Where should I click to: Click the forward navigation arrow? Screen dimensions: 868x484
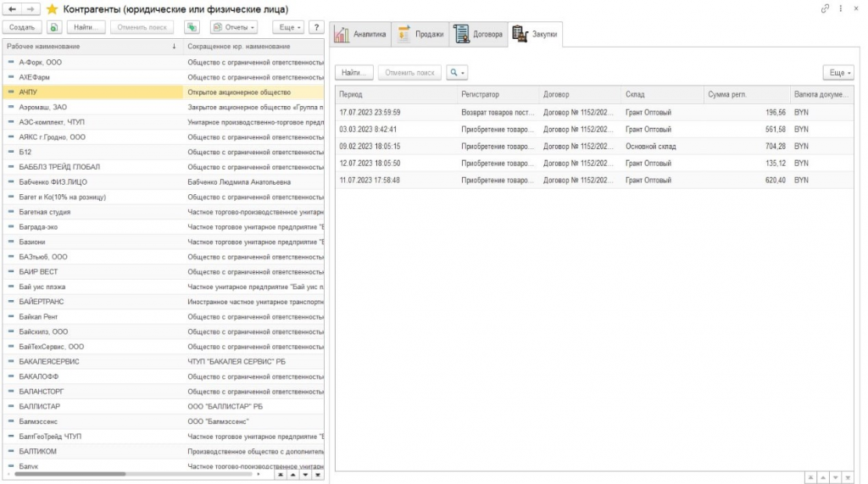[x=31, y=8]
